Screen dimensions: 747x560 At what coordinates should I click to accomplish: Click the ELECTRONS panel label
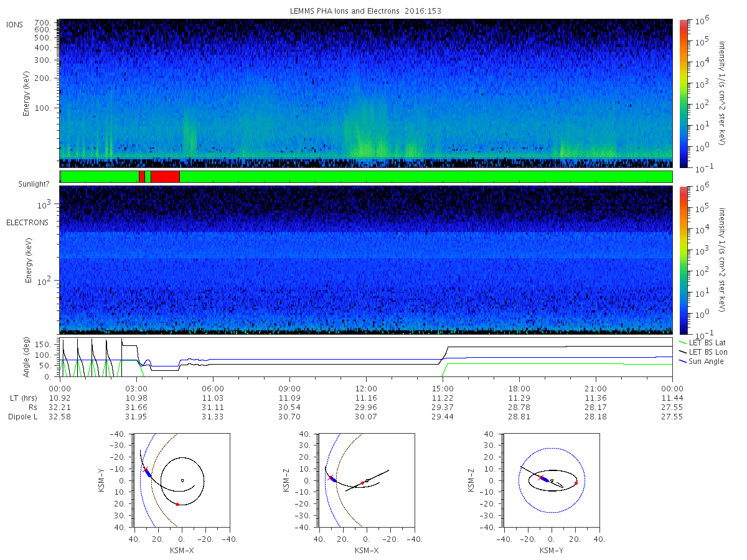tap(27, 223)
